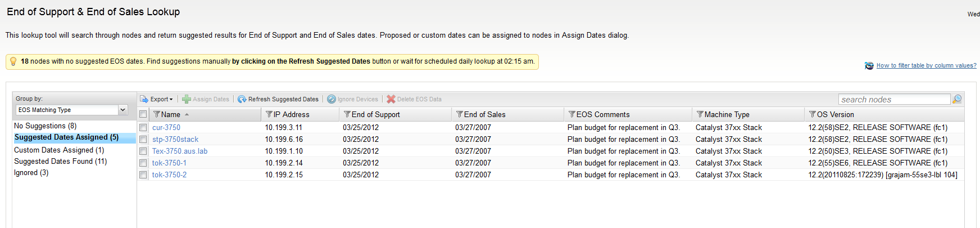The height and width of the screenshot is (228, 980).
Task: Click the Refresh Suggested Dates icon
Action: (242, 99)
